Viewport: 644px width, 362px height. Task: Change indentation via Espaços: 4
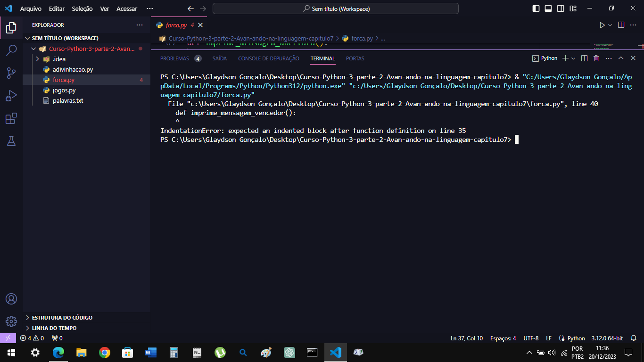click(503, 338)
